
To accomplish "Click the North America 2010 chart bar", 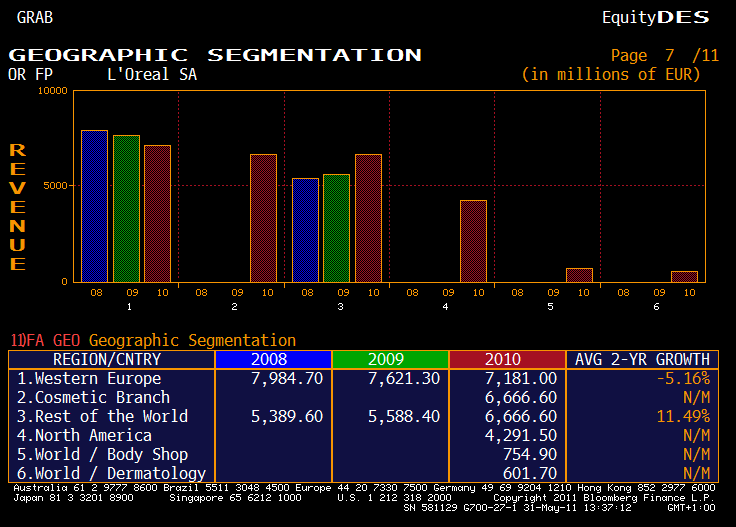I will click(473, 241).
